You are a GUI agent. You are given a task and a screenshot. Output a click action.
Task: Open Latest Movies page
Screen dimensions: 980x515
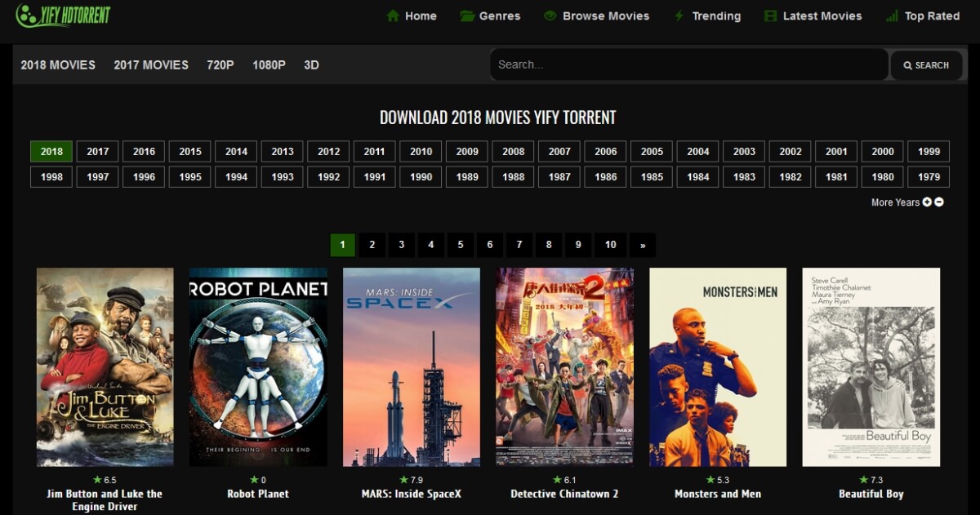click(813, 16)
